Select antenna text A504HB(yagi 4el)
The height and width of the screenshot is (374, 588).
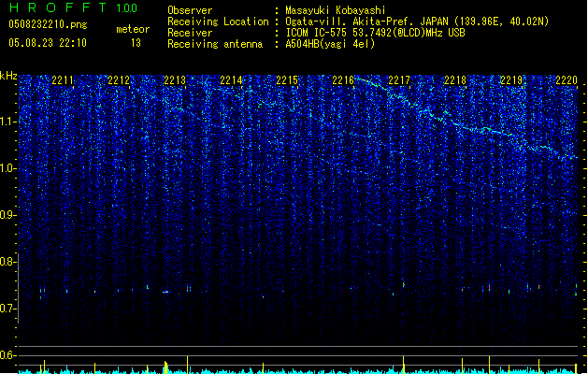pyautogui.click(x=330, y=44)
